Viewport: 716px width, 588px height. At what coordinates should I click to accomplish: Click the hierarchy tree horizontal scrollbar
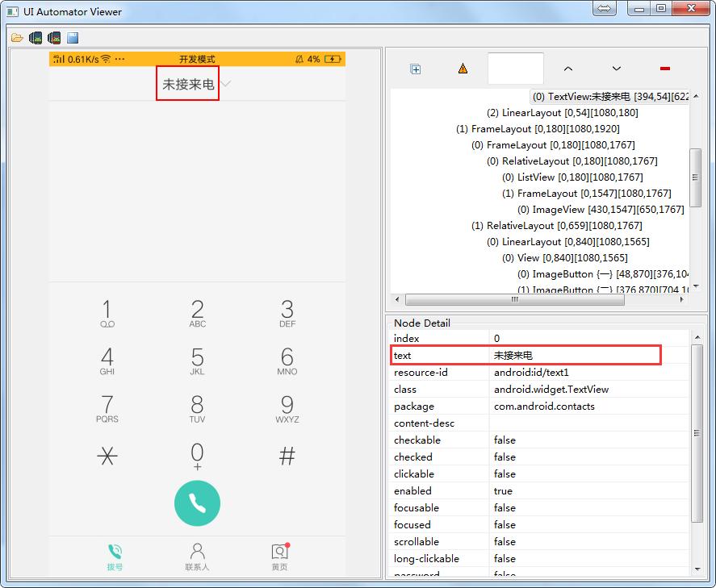515,300
